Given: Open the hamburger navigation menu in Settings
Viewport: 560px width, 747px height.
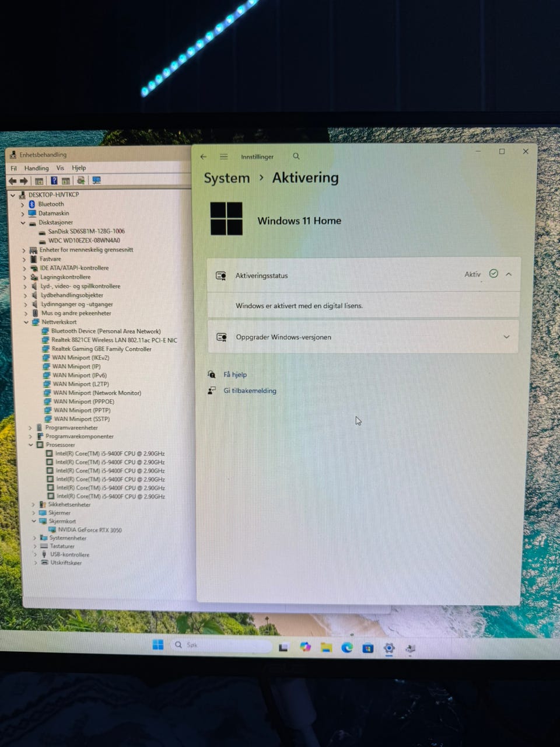Looking at the screenshot, I should [x=223, y=157].
